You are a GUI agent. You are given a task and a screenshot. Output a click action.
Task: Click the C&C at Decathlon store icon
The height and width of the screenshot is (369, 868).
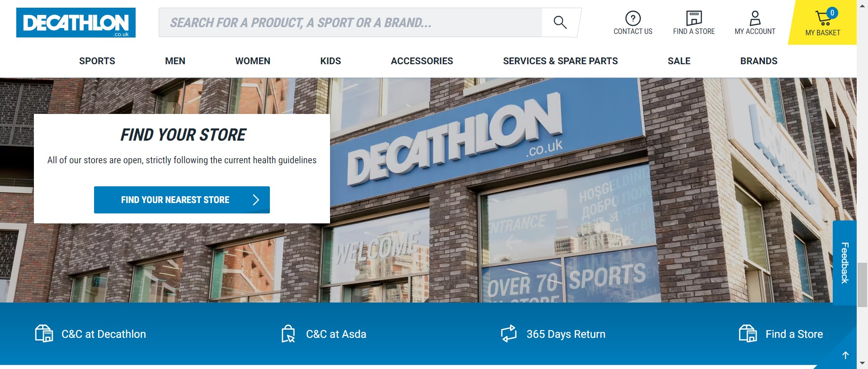(44, 334)
